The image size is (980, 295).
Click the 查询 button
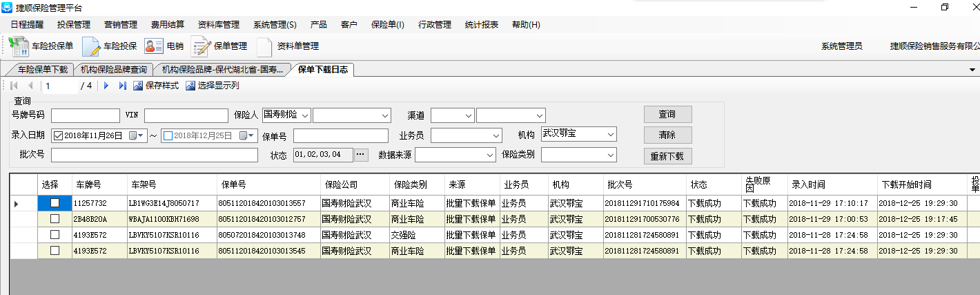[667, 115]
